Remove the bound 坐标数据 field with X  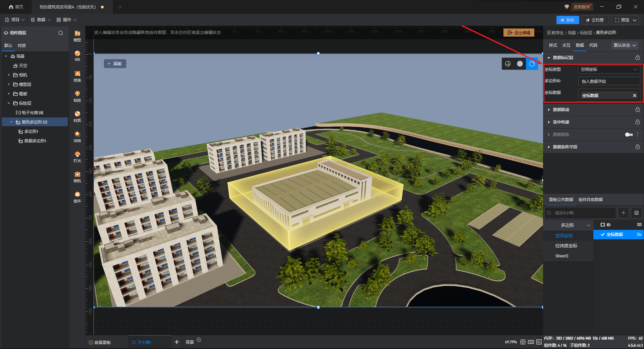(x=634, y=96)
